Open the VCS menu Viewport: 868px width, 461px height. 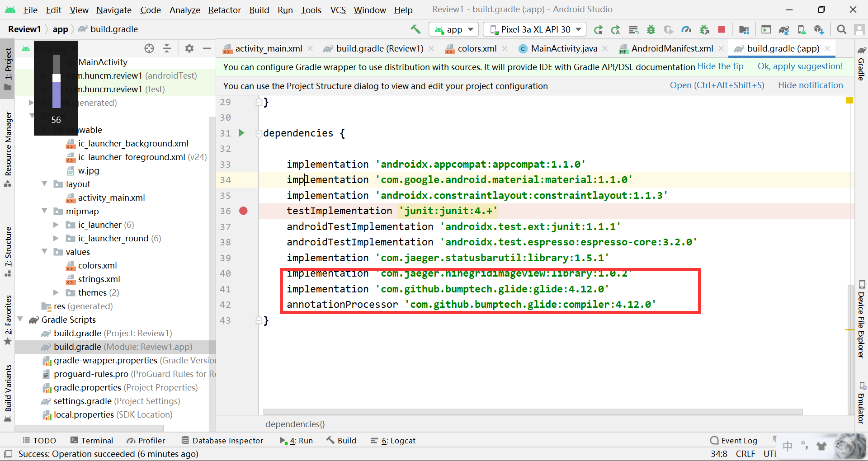click(338, 10)
